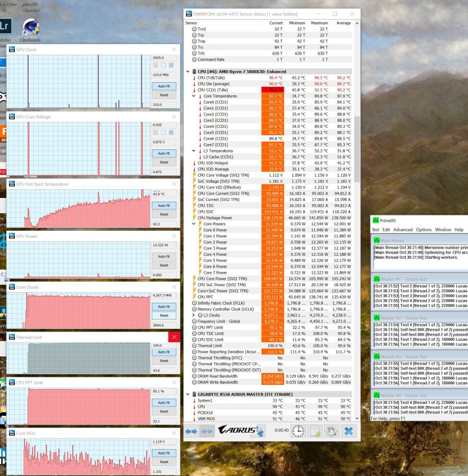Click the Worker #2 Torture Test icon
This screenshot has width=468, height=476.
pyautogui.click(x=376, y=318)
